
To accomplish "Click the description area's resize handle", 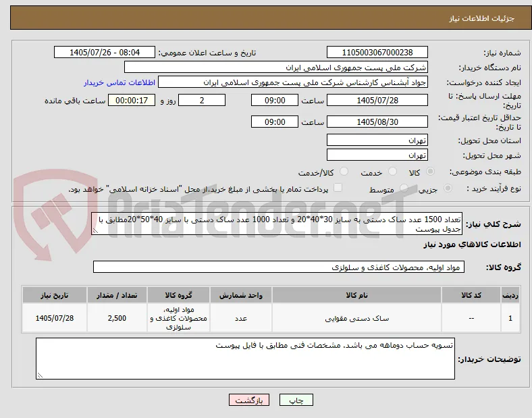I will tap(95, 231).
